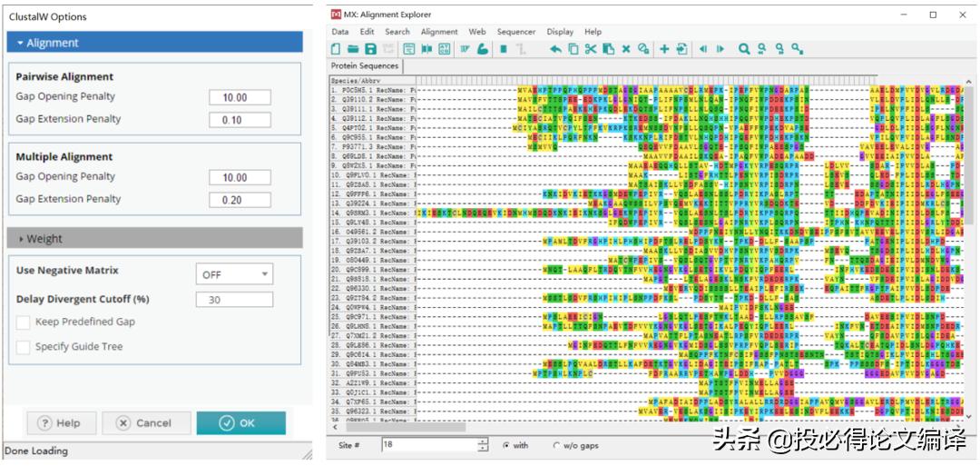The height and width of the screenshot is (466, 980).
Task: Click the alignment's vertical scrollbar thumb
Action: [970, 155]
